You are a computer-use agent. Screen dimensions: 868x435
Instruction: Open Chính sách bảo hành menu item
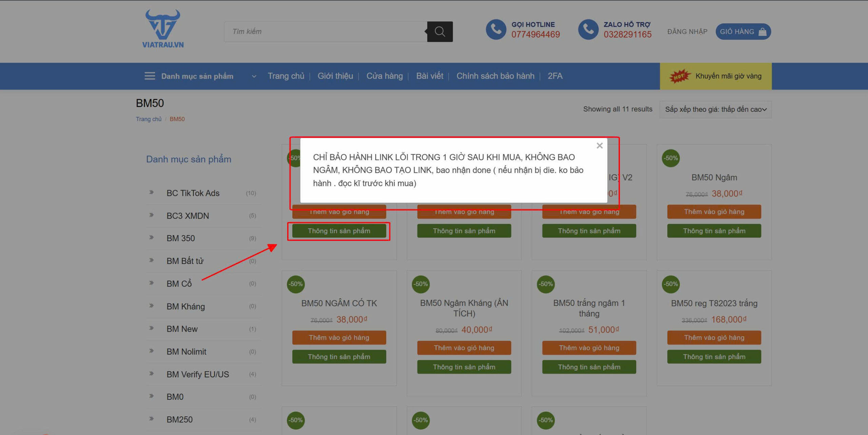(495, 76)
